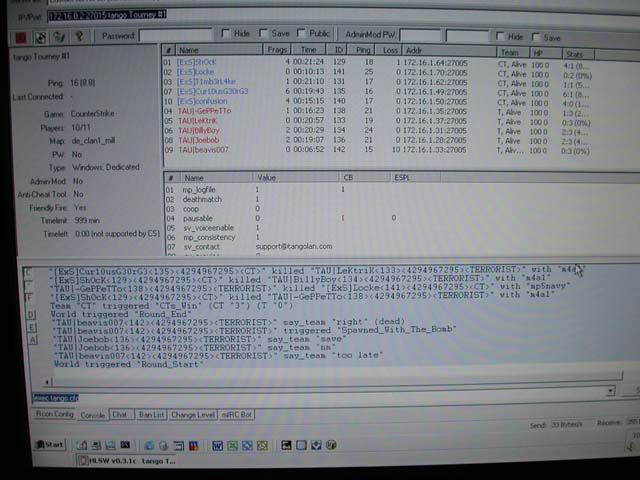The image size is (640, 480).
Task: Toggle the E log filter button
Action: coord(32,327)
